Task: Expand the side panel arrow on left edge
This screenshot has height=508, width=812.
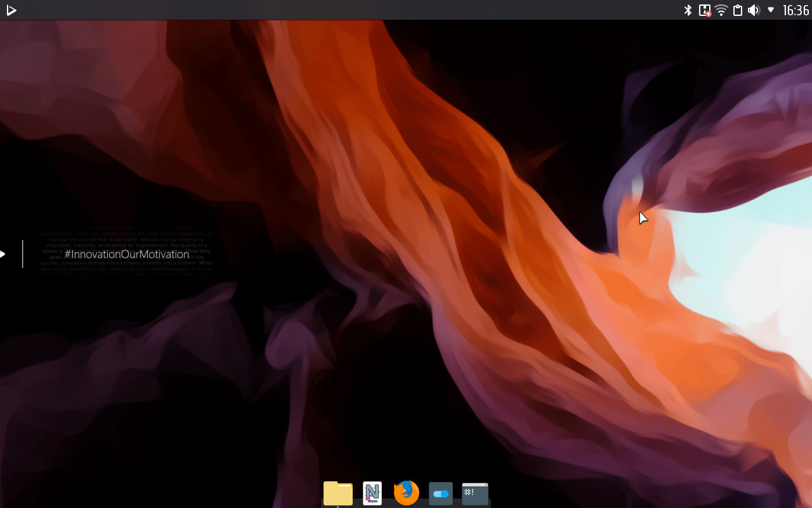Action: point(3,254)
